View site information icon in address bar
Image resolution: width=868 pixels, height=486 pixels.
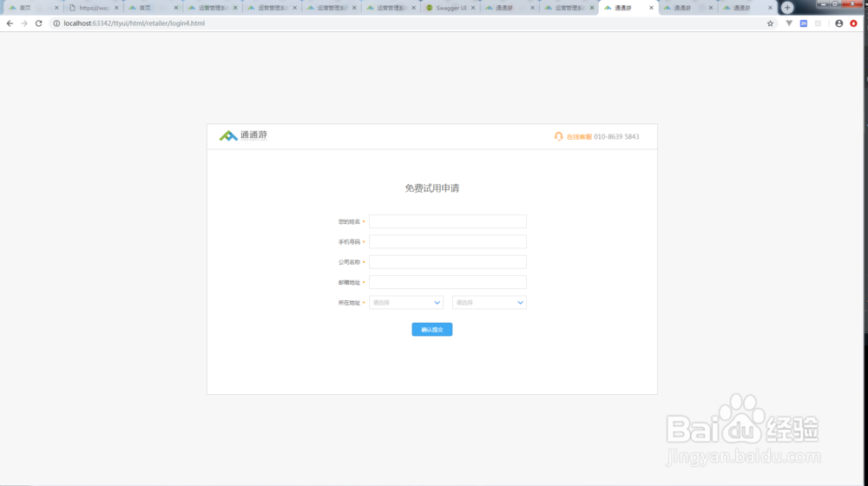point(56,23)
